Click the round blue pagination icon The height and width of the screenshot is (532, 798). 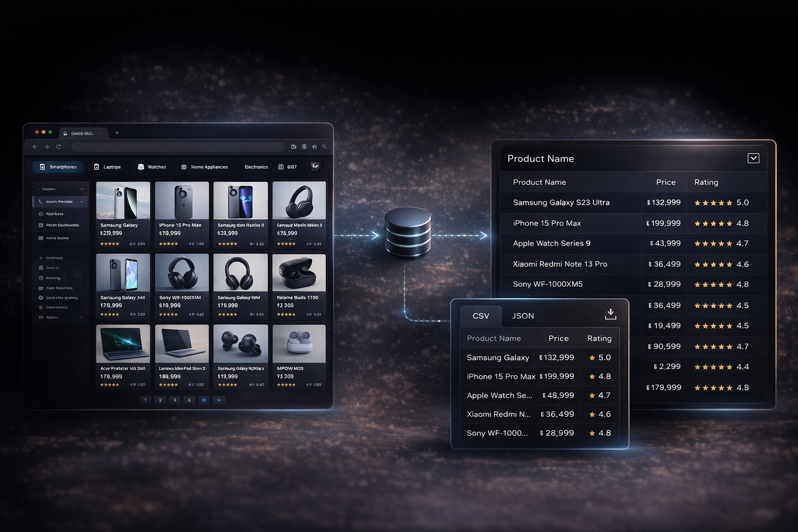[x=204, y=400]
